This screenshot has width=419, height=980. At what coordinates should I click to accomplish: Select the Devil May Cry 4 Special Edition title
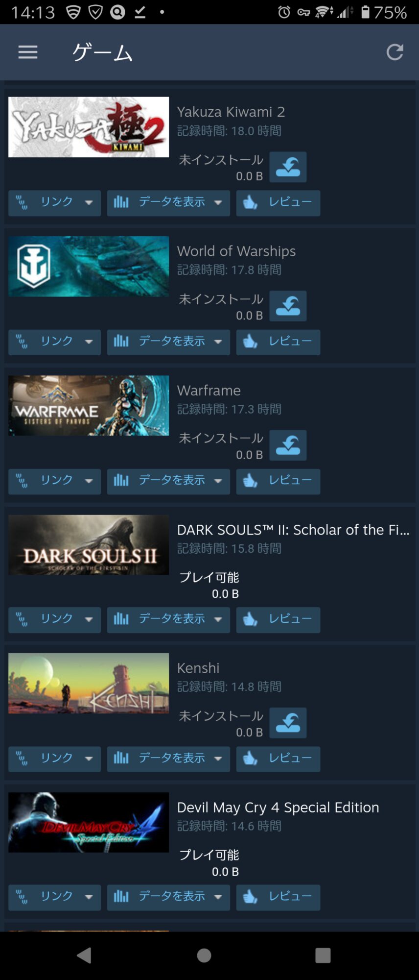click(x=278, y=808)
